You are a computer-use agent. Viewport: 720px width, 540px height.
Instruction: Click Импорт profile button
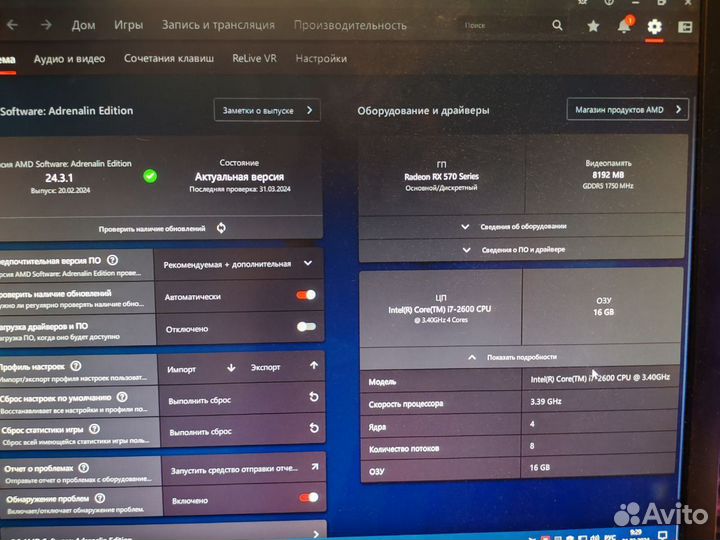click(182, 369)
